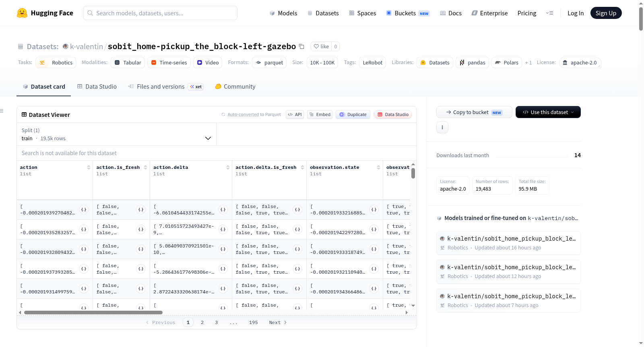Open the Dataset card tab
Screen dimensions: 644x347
point(43,87)
